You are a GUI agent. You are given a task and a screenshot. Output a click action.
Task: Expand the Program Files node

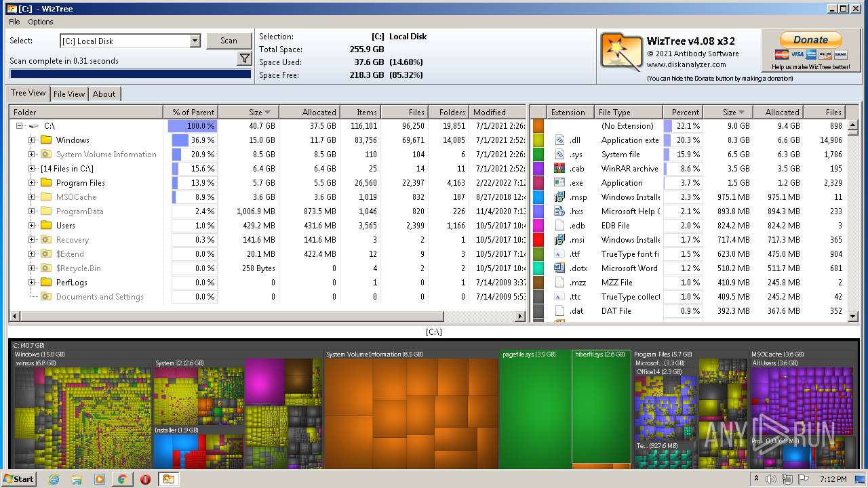32,183
